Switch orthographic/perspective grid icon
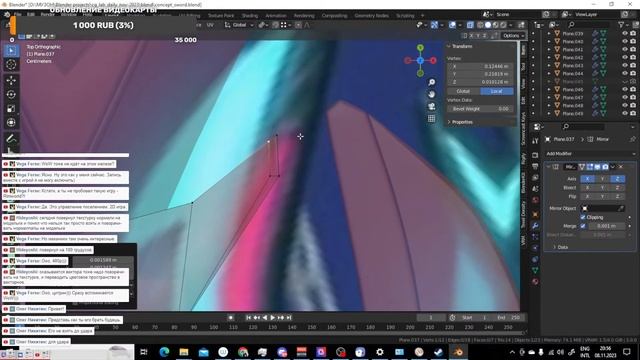This screenshot has height=360, width=640. point(431,119)
